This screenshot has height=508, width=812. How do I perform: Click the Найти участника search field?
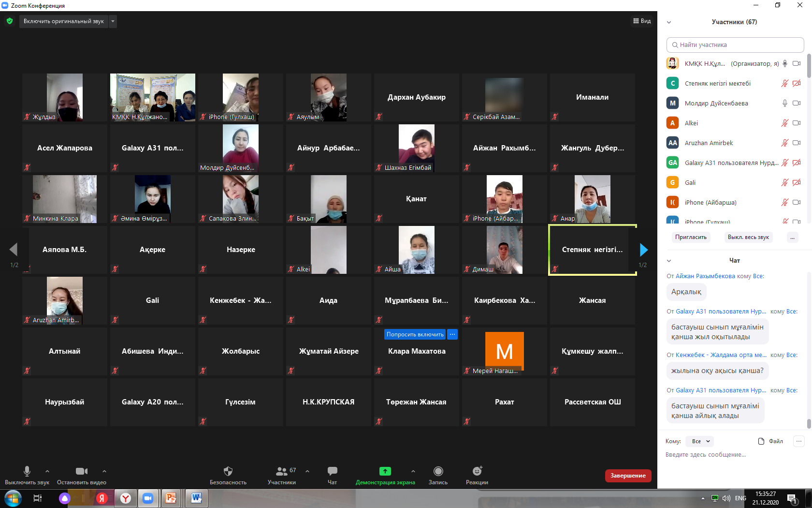pos(735,45)
